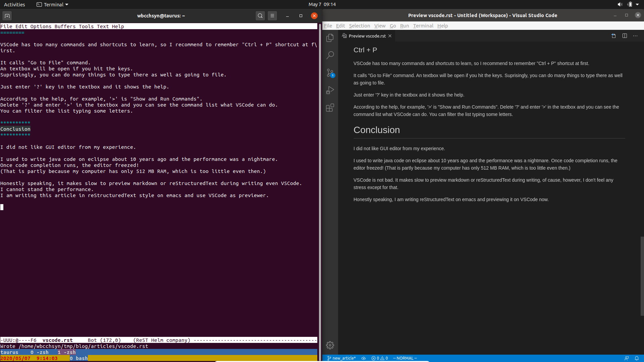This screenshot has height=362, width=644.
Task: Click the preview vertical scrollbar thumb
Action: pos(642,276)
